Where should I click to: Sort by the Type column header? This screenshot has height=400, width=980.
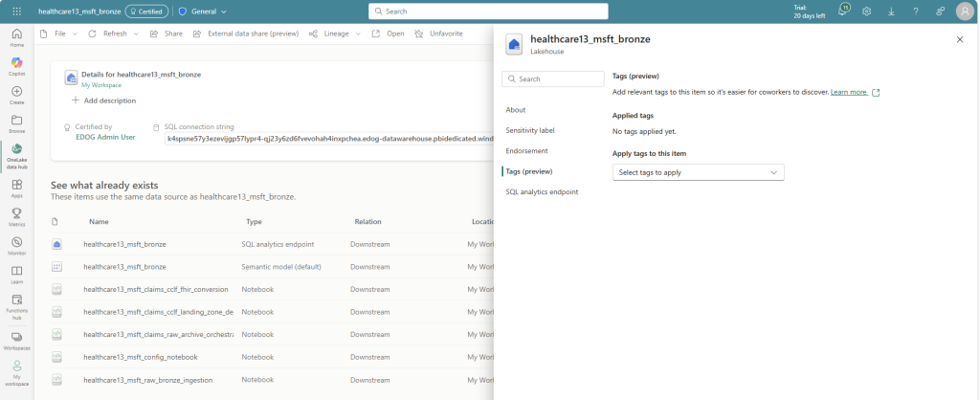click(254, 222)
